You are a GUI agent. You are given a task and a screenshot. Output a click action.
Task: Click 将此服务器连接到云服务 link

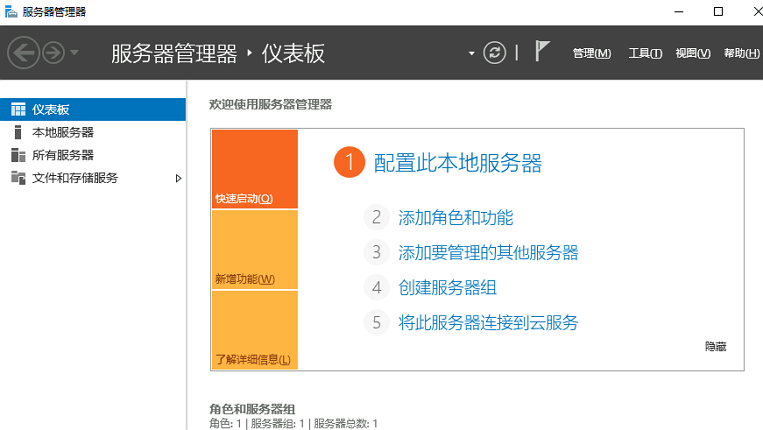[488, 322]
